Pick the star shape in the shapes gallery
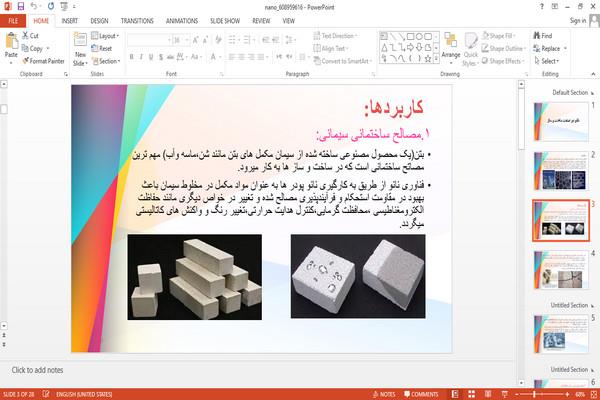The width and height of the screenshot is (600, 400). (428, 59)
